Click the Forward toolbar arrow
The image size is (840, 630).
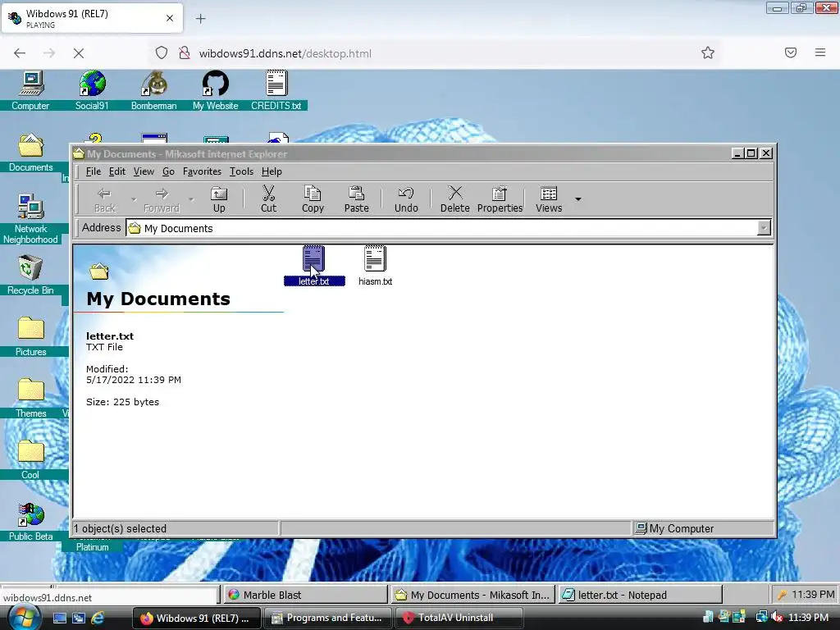[162, 199]
